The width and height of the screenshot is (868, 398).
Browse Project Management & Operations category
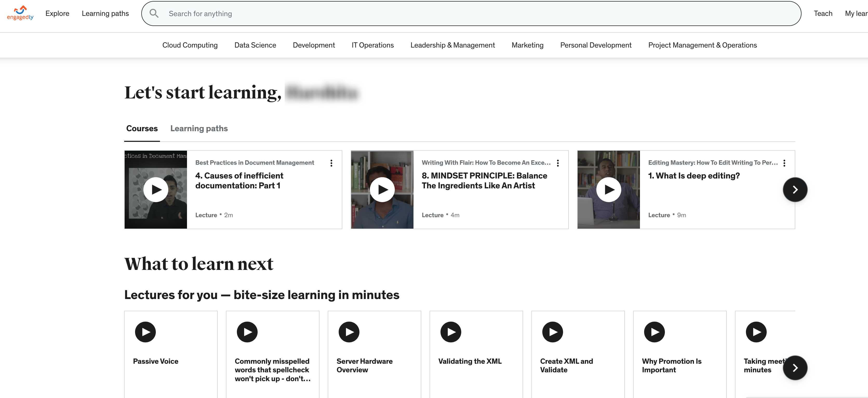click(x=703, y=45)
